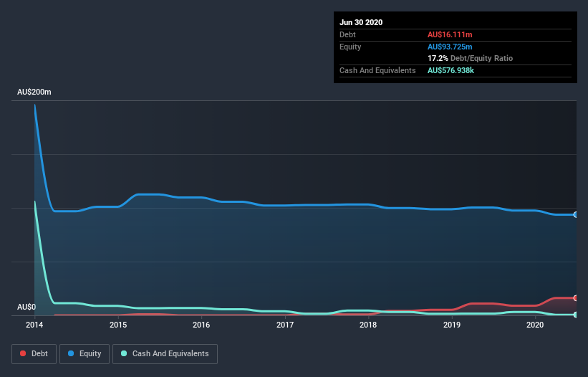
Task: Click the AU$576.938k cash value
Action: (450, 70)
